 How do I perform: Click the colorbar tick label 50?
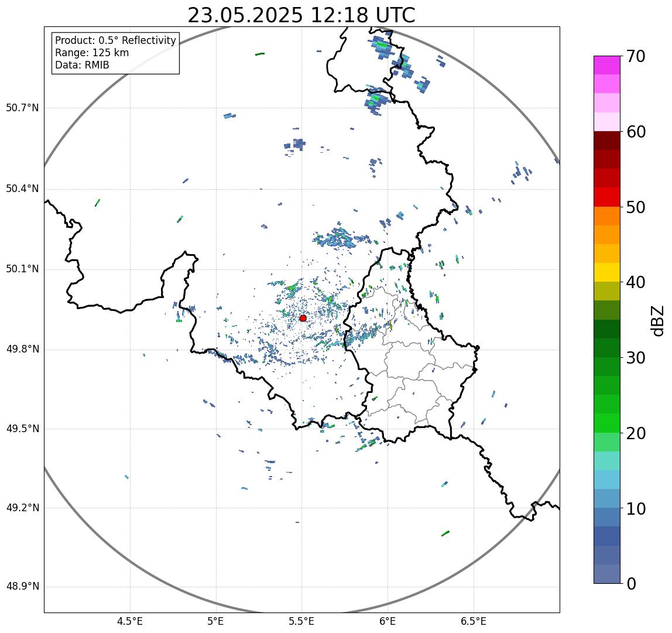636,207
